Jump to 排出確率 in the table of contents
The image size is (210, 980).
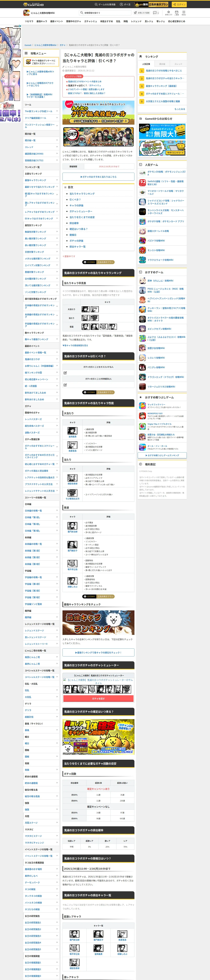pos(74,223)
